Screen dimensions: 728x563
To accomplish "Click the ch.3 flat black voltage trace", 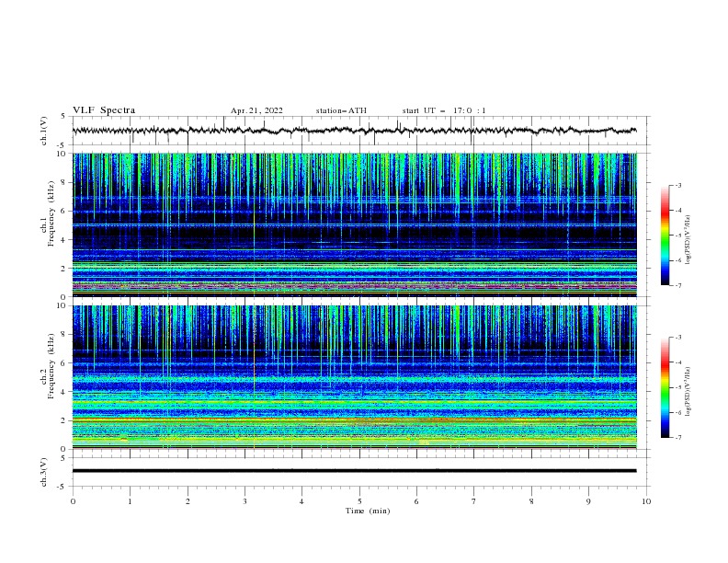I will click(354, 471).
